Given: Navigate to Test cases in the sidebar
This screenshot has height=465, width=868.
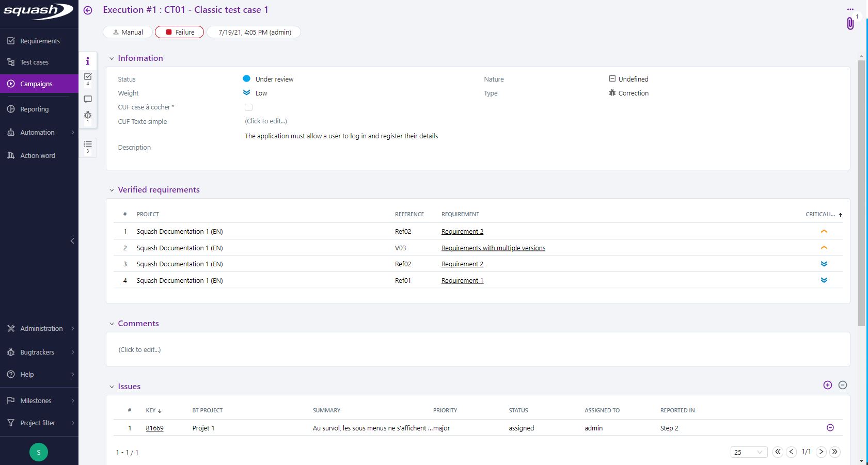Looking at the screenshot, I should click(x=34, y=62).
